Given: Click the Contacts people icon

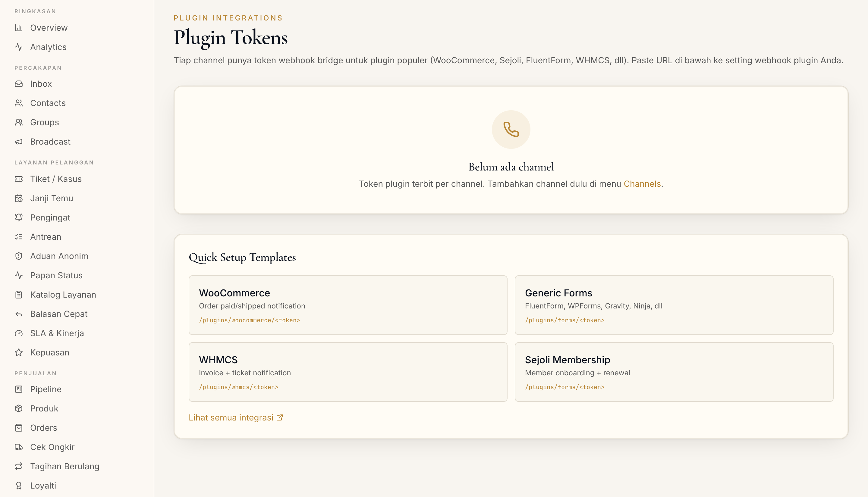Looking at the screenshot, I should [x=19, y=103].
